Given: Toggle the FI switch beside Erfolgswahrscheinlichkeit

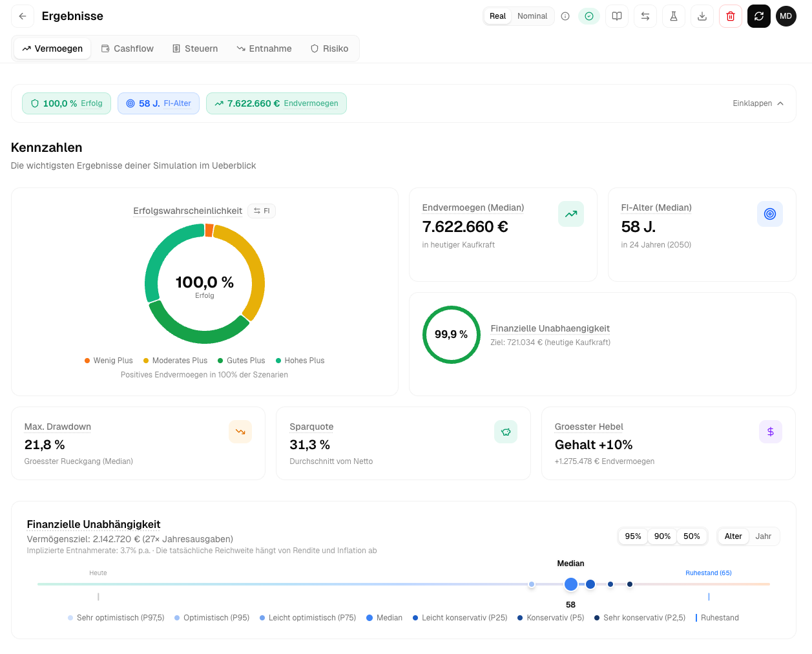Looking at the screenshot, I should (x=262, y=211).
